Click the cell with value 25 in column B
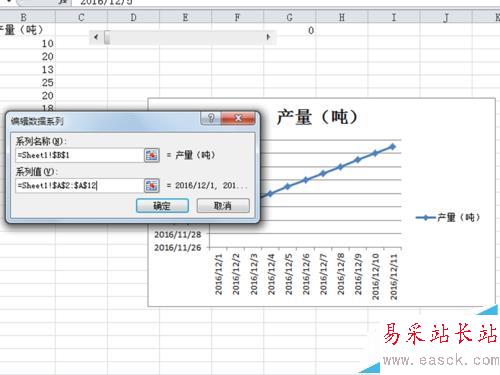Image resolution: width=500 pixels, height=375 pixels. pos(27,82)
